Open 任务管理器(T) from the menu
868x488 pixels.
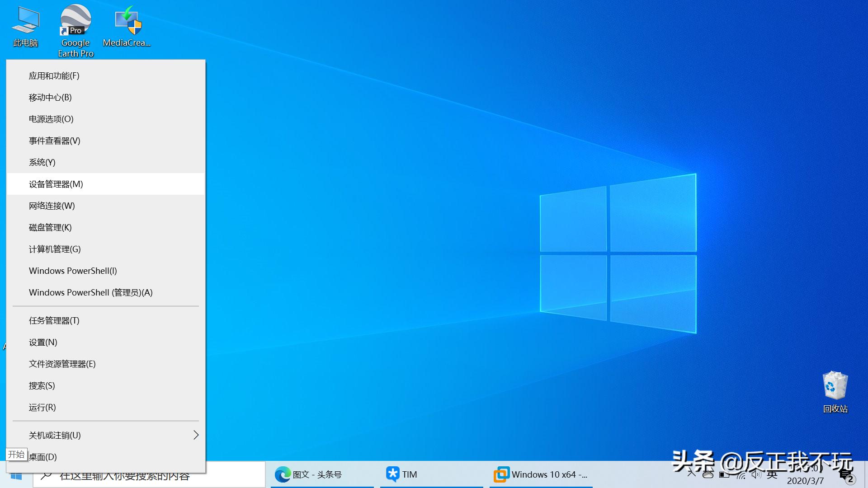pyautogui.click(x=54, y=320)
